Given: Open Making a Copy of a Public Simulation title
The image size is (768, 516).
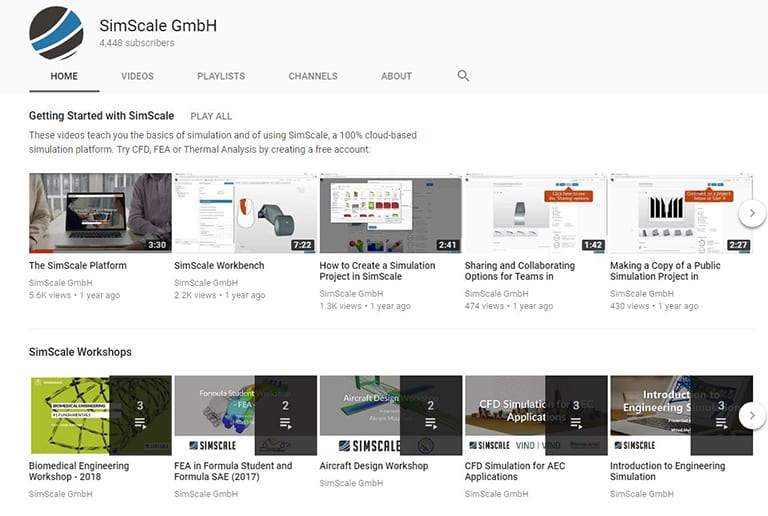Looking at the screenshot, I should coord(665,271).
